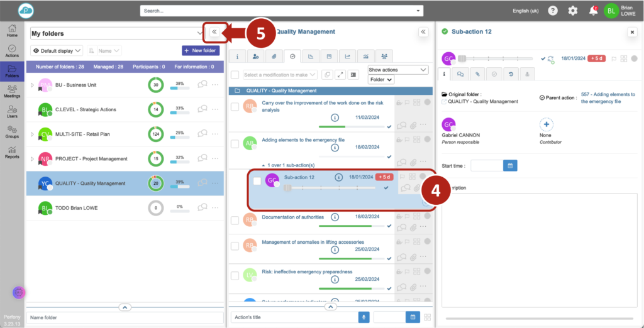The width and height of the screenshot is (644, 328).
Task: Click the notifications bell icon
Action: [592, 11]
